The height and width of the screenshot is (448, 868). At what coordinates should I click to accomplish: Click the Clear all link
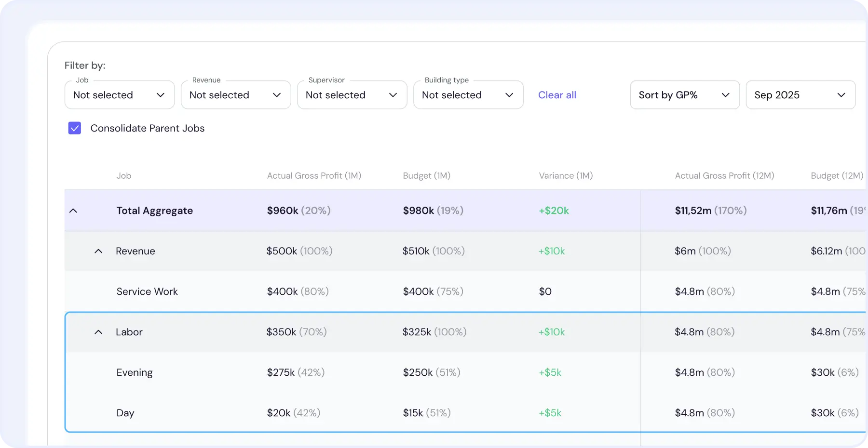pos(556,95)
